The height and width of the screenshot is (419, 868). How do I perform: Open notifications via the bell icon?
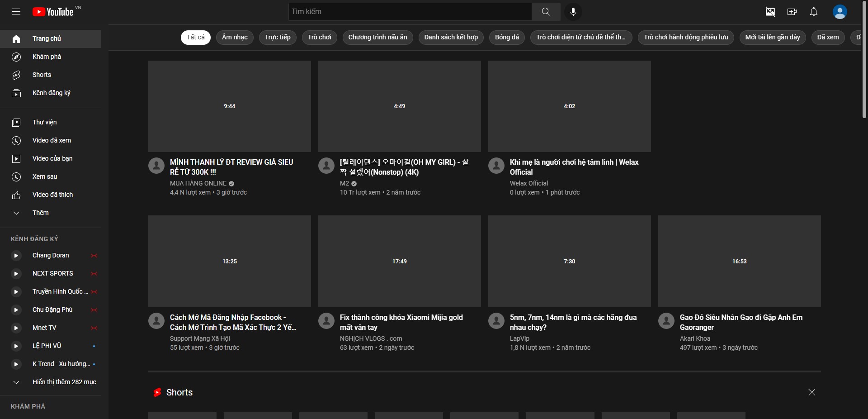coord(813,12)
